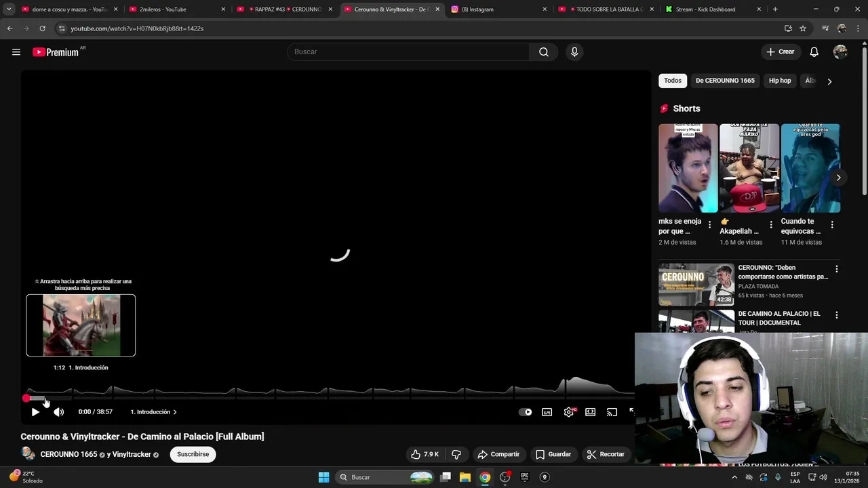Open the Crear button
The width and height of the screenshot is (868, 488).
(781, 52)
